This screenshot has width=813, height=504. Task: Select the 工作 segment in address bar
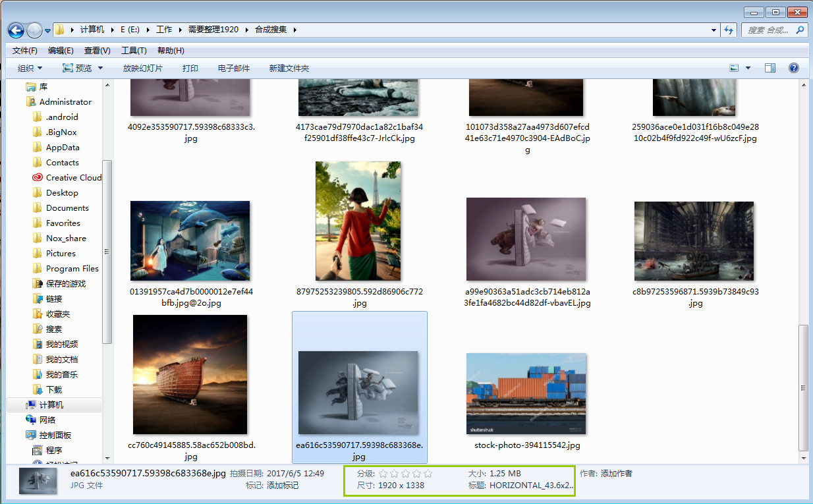pyautogui.click(x=164, y=30)
